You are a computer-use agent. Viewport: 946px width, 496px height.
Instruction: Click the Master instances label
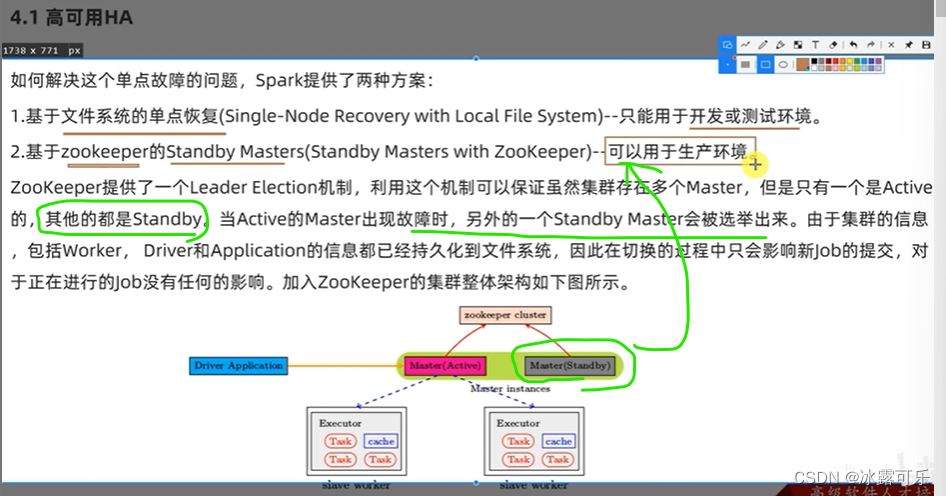(x=510, y=389)
